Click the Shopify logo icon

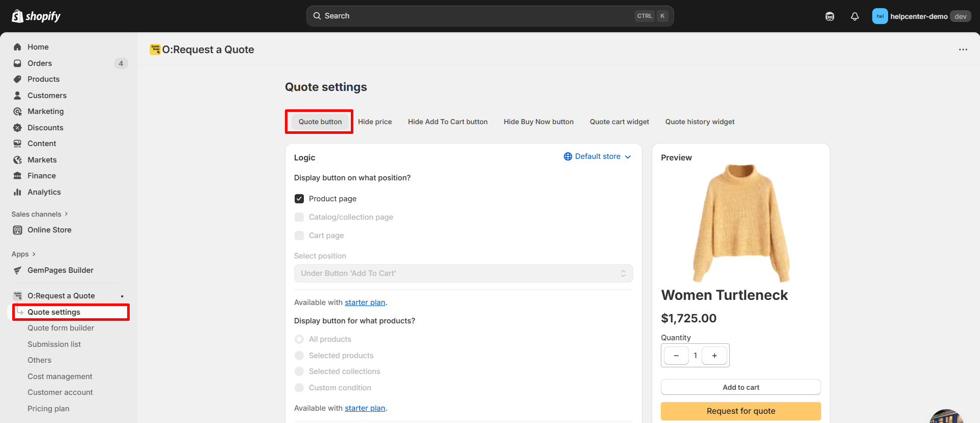pos(18,16)
